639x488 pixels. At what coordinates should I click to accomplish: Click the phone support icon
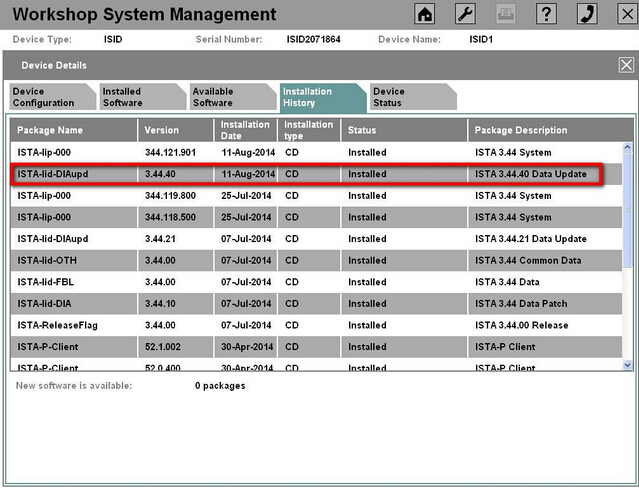[587, 14]
